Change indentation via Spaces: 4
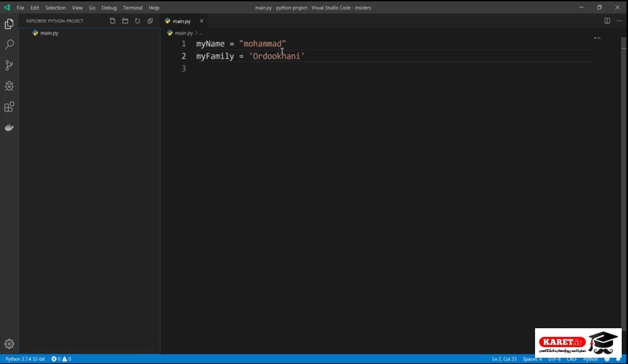The height and width of the screenshot is (364, 628). (532, 359)
